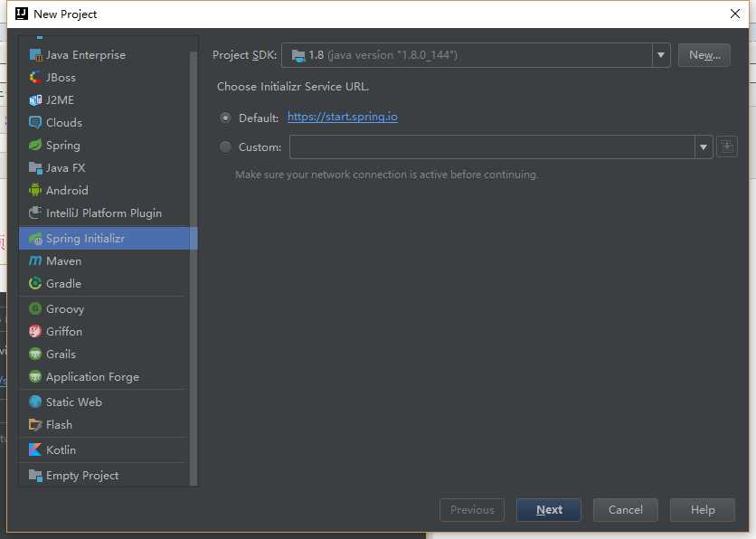Click the IntelliJ Platform Plugin icon
This screenshot has height=539, width=756.
[x=35, y=213]
